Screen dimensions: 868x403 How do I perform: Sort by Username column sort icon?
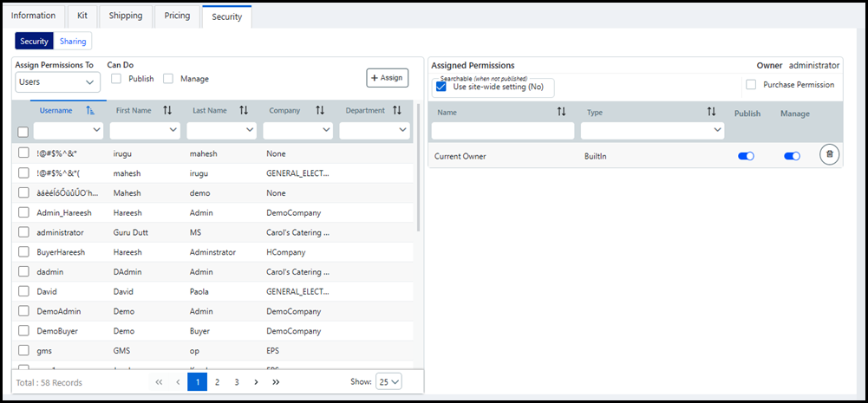pos(90,111)
